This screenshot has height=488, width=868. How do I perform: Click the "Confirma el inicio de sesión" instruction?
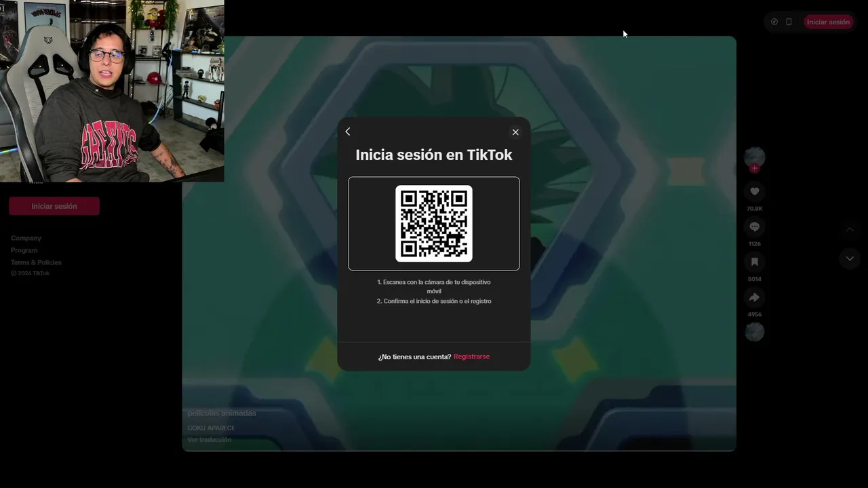pyautogui.click(x=434, y=301)
